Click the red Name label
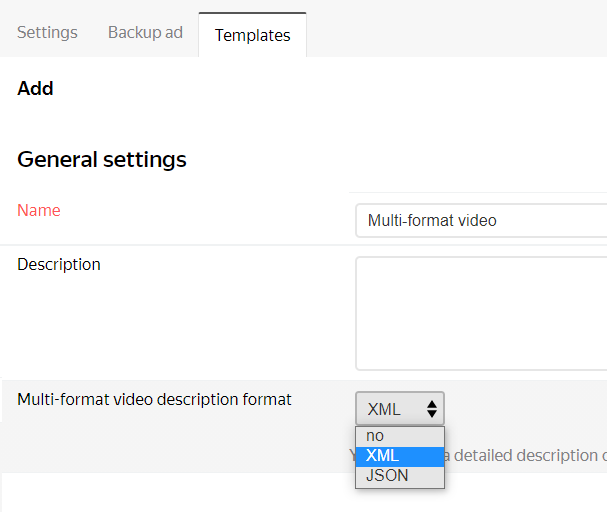 39,210
